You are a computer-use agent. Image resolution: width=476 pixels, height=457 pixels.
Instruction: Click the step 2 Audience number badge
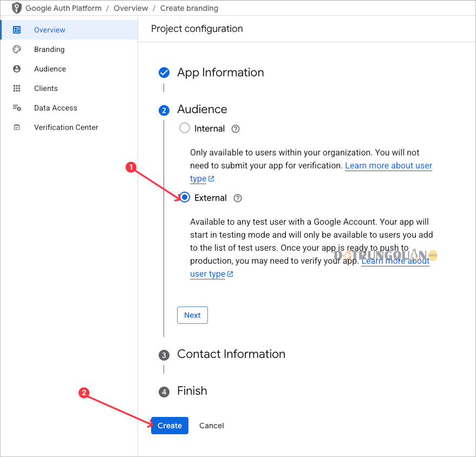coord(164,110)
